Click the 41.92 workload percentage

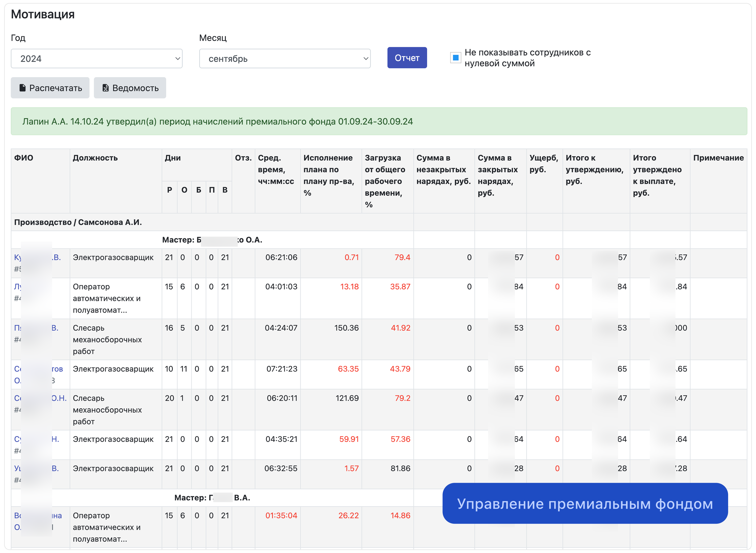[401, 328]
